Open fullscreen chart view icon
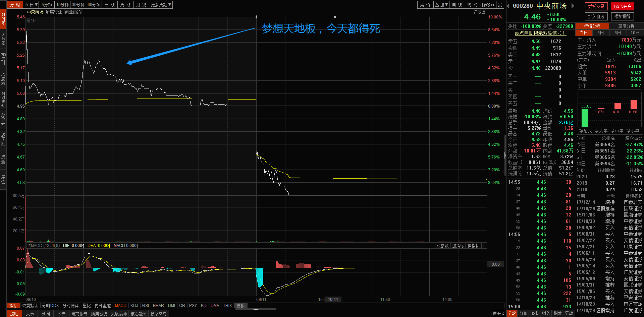The width and height of the screenshot is (644, 317). (500, 5)
